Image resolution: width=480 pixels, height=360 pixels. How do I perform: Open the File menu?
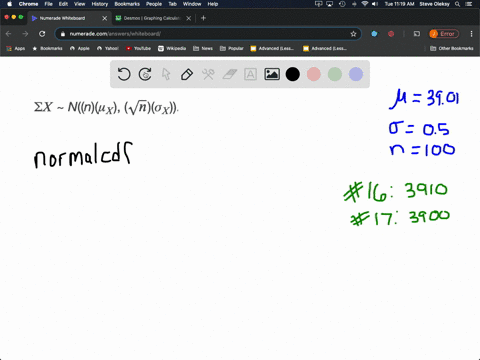(49, 4)
